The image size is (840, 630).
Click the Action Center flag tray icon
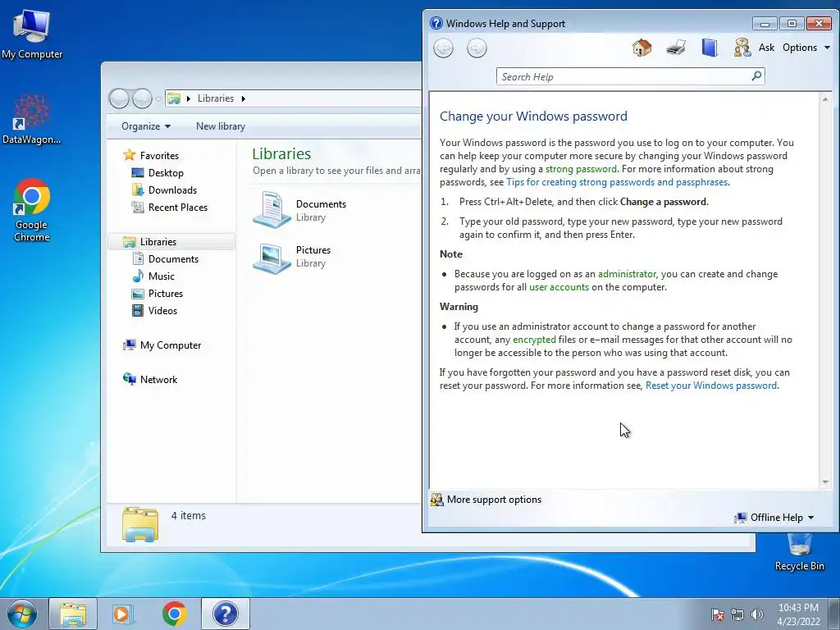pyautogui.click(x=717, y=614)
